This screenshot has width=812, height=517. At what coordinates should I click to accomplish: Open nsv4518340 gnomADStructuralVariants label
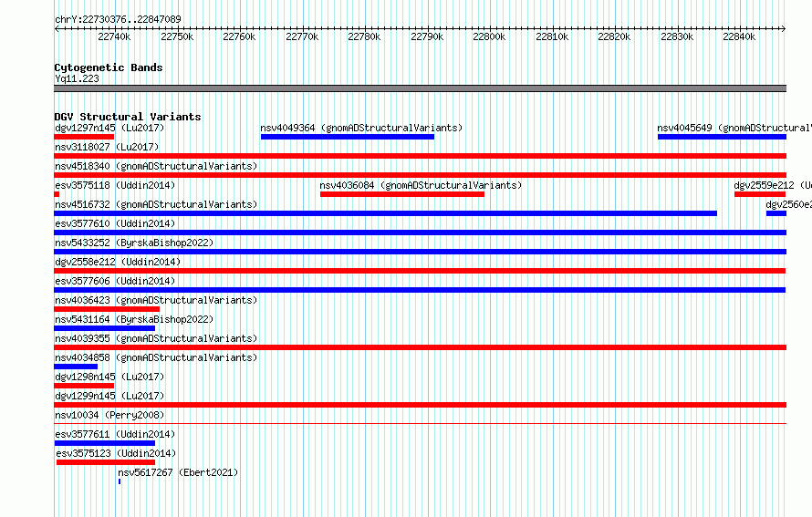click(x=156, y=166)
